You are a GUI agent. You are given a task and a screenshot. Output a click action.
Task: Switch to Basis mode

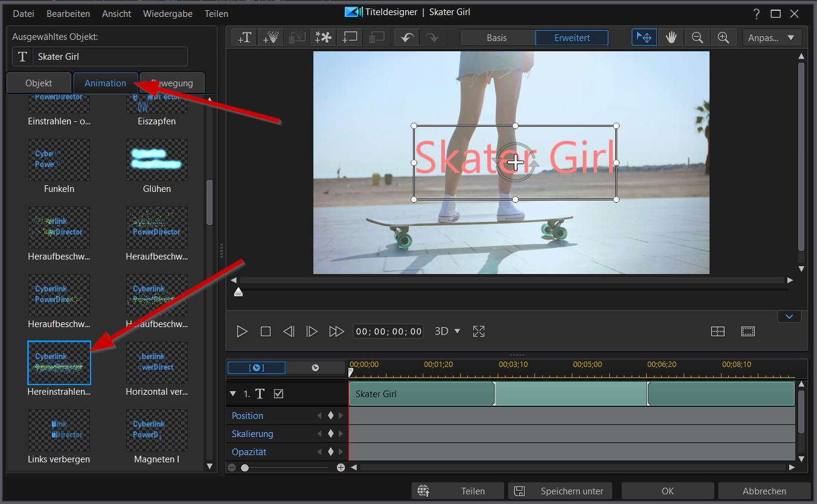coord(497,37)
